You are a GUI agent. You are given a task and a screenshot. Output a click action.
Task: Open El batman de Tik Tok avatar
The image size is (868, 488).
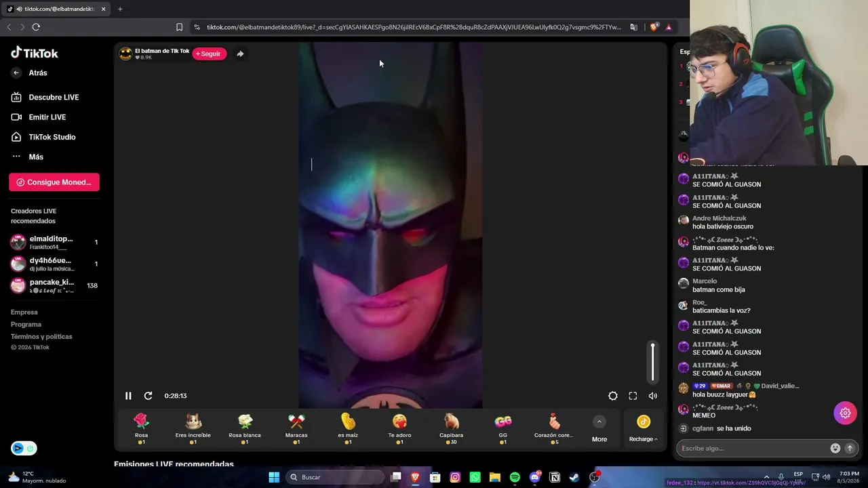tap(125, 54)
